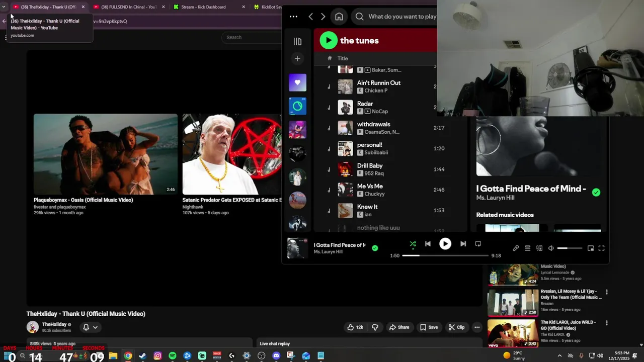The width and height of the screenshot is (644, 362).
Task: Open Satanic Predator Gets EXPOSED video
Action: pos(232,154)
